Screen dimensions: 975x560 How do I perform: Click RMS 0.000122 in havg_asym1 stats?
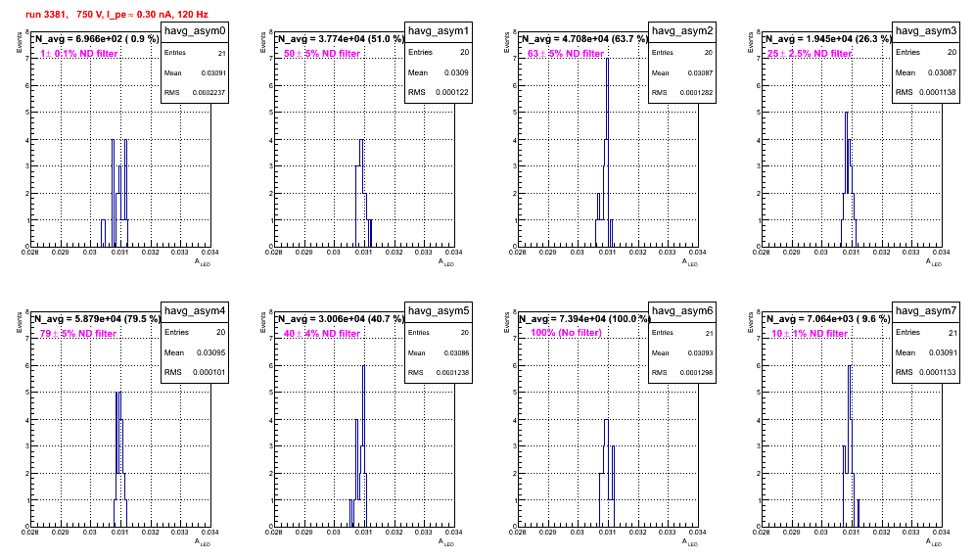[439, 92]
